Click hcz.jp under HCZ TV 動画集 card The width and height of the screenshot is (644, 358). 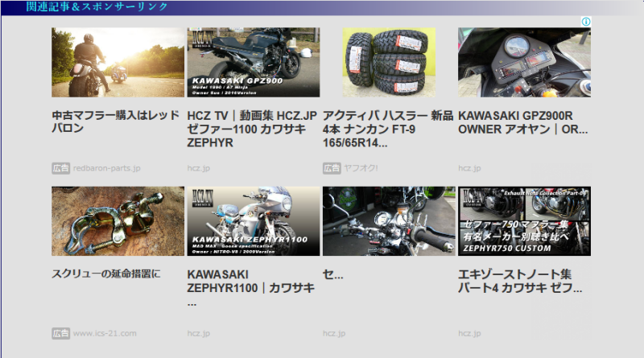point(199,168)
